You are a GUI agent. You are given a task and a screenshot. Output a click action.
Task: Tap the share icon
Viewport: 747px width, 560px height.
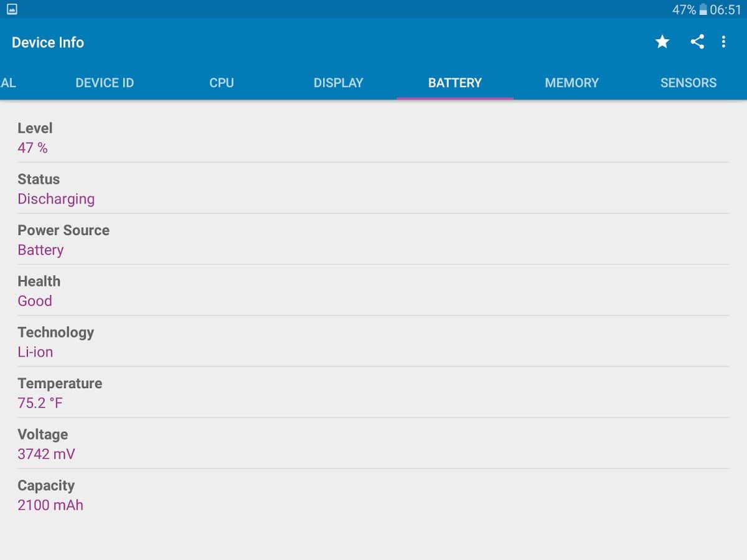(x=697, y=42)
